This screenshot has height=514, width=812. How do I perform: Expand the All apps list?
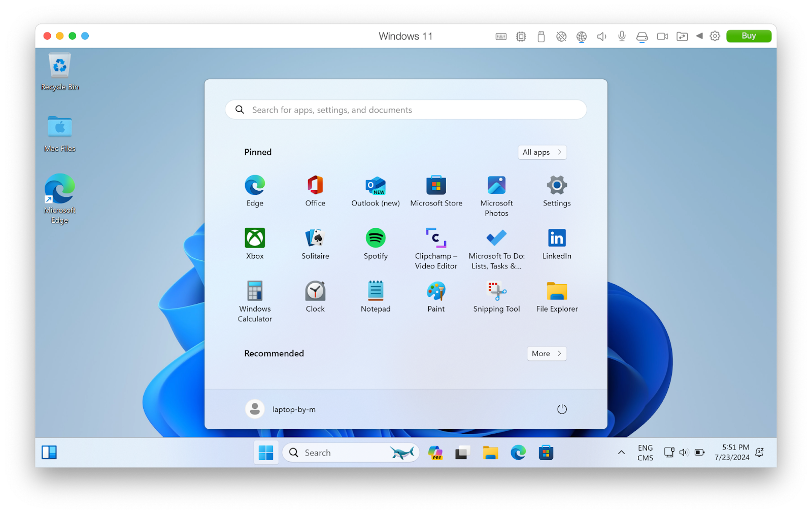click(542, 152)
